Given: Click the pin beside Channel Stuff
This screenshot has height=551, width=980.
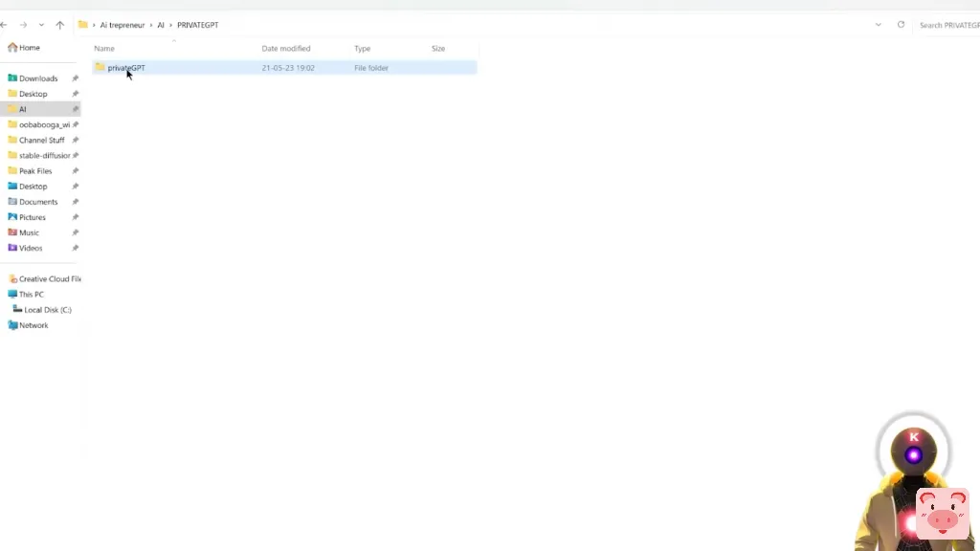Looking at the screenshot, I should click(x=75, y=140).
